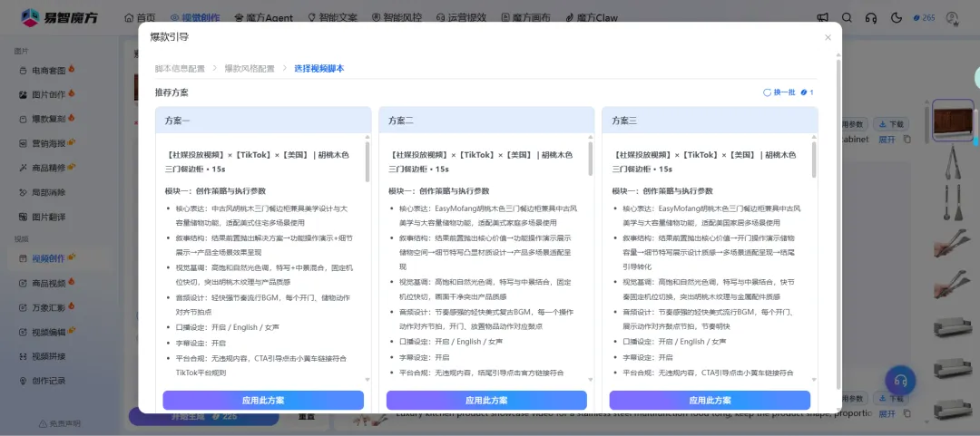Click the copy icon beside cabinet 展开
Screen dimensions: 980x436
tap(907, 140)
